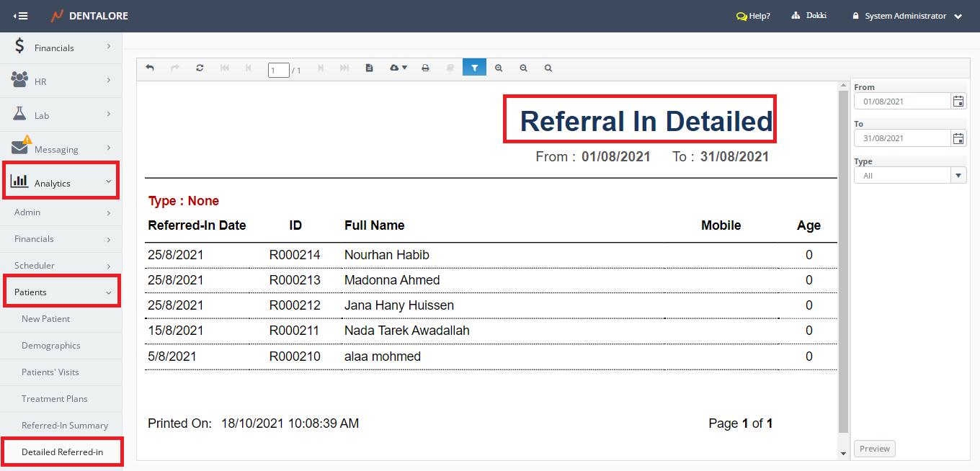Open the To date calendar picker
The image size is (980, 471).
(958, 138)
